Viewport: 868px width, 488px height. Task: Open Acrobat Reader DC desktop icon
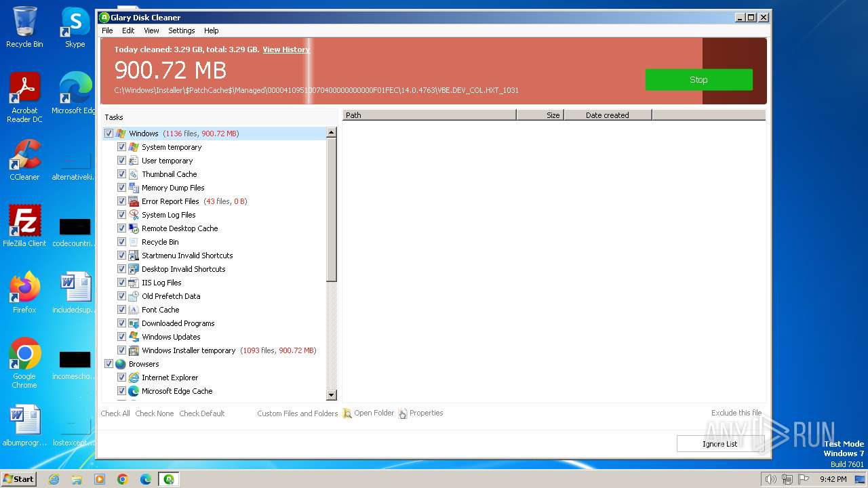(x=24, y=98)
